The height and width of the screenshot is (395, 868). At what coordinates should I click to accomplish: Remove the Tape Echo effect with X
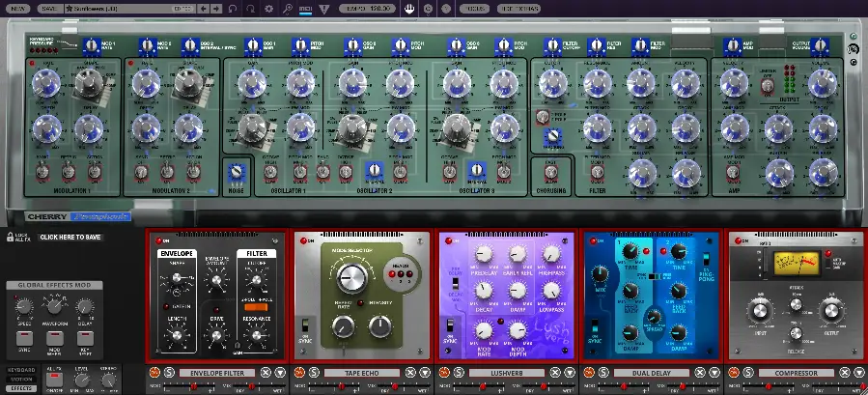[410, 373]
